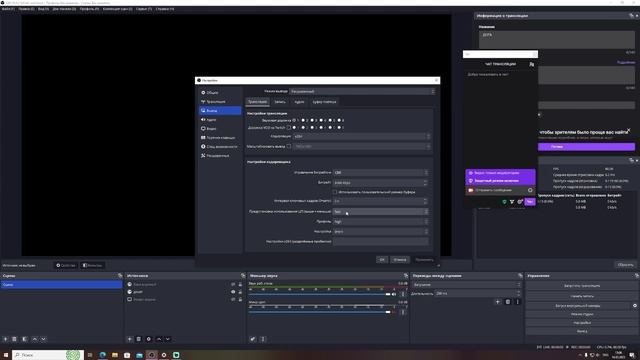Enable custom buffer size checkbox

(x=335, y=192)
